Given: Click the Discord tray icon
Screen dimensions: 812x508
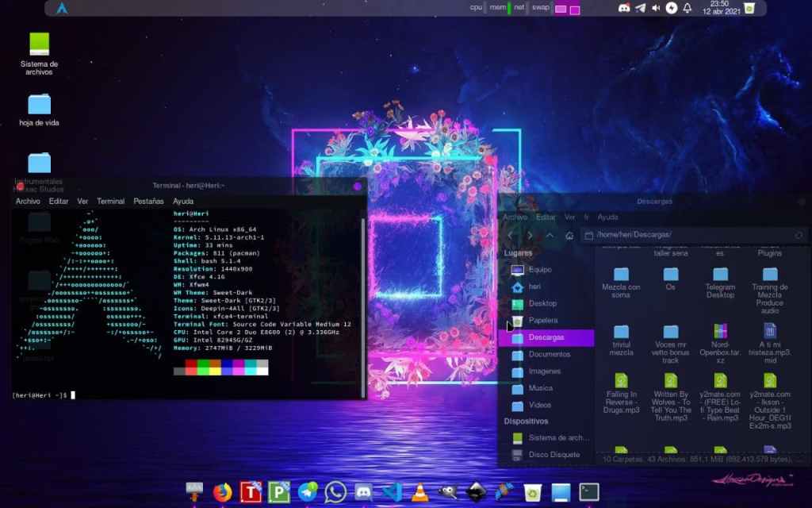Looking at the screenshot, I should [x=624, y=8].
